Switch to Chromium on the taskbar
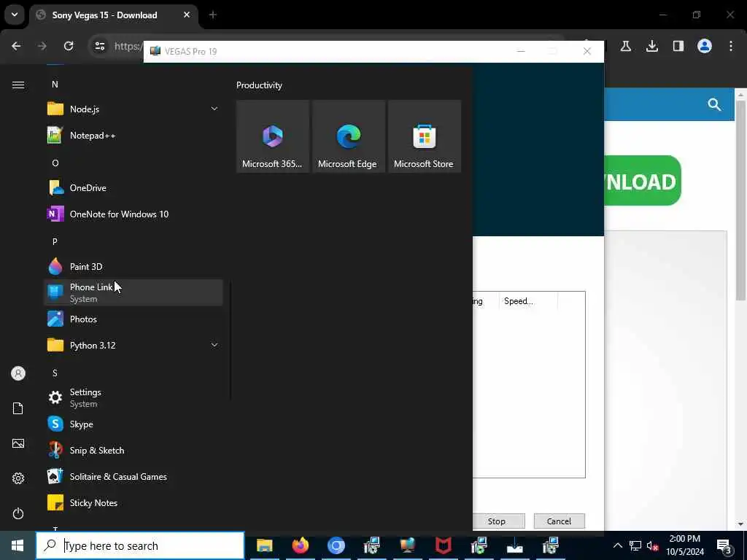This screenshot has height=560, width=747. 336,545
